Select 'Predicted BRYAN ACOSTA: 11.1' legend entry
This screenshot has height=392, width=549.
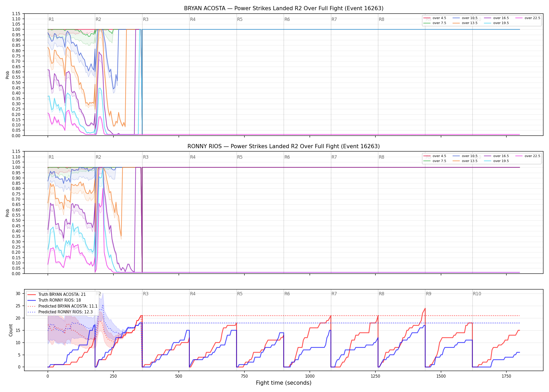(62, 306)
